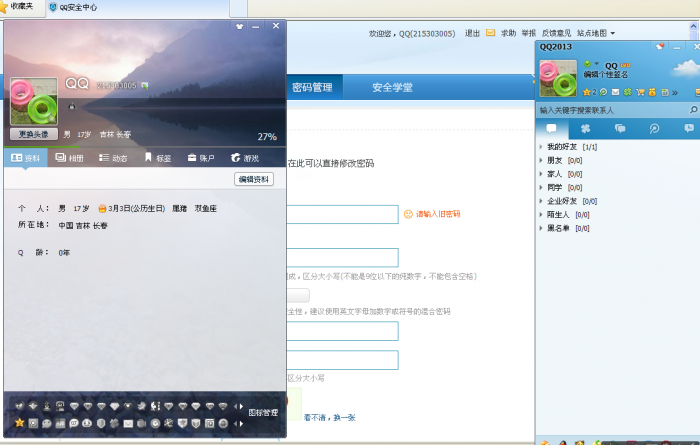Click the old password input field
700x445 pixels.
(342, 214)
